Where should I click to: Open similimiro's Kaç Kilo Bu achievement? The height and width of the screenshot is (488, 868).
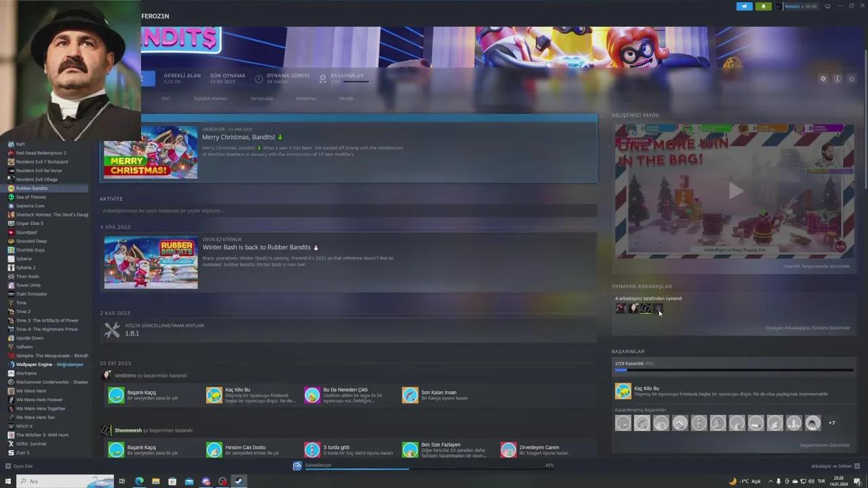[x=251, y=395]
